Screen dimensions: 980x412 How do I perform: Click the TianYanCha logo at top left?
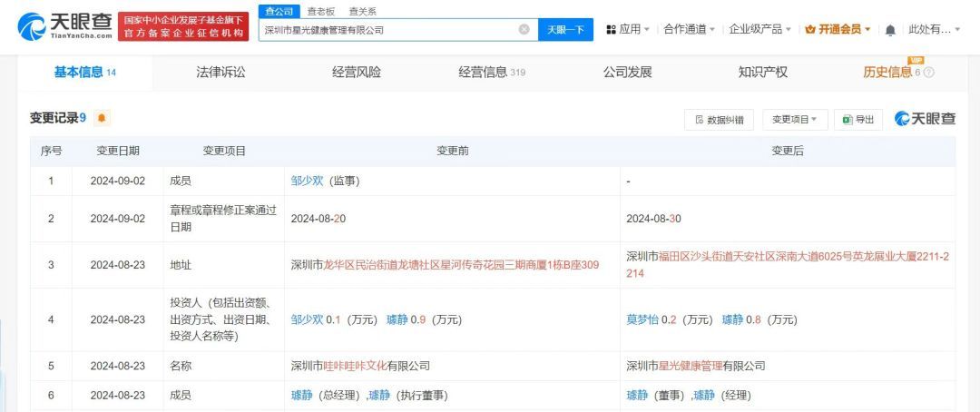point(65,27)
